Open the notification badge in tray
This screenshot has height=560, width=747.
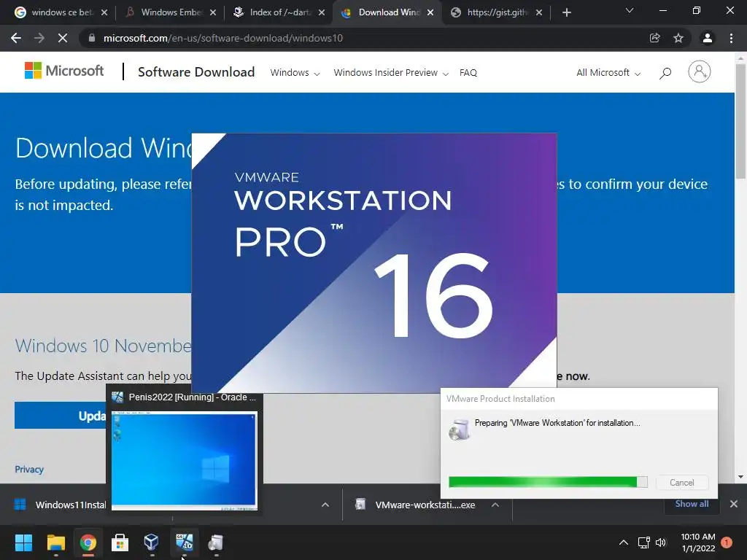click(727, 542)
